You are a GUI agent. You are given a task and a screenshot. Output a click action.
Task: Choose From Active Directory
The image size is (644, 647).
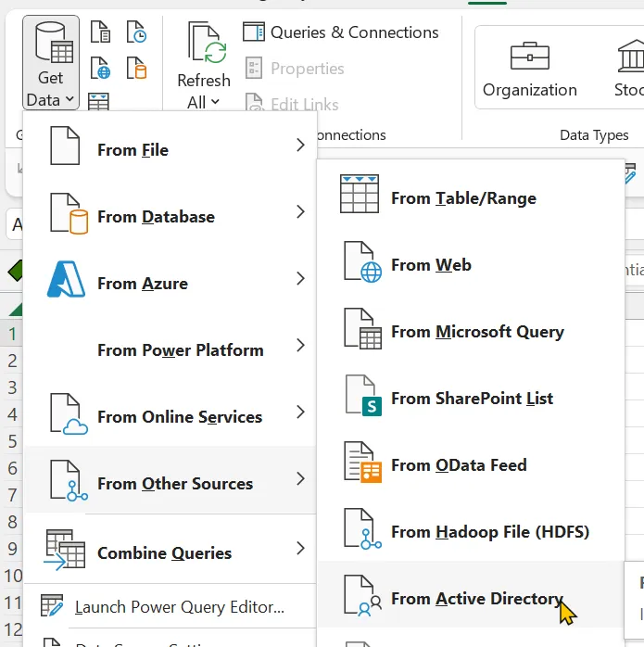(471, 594)
